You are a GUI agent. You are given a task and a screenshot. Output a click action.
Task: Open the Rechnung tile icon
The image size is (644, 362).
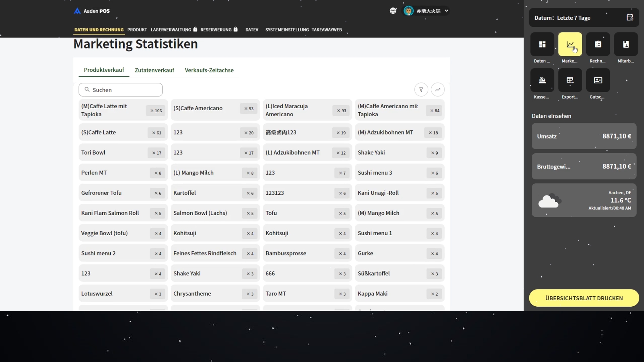(598, 44)
